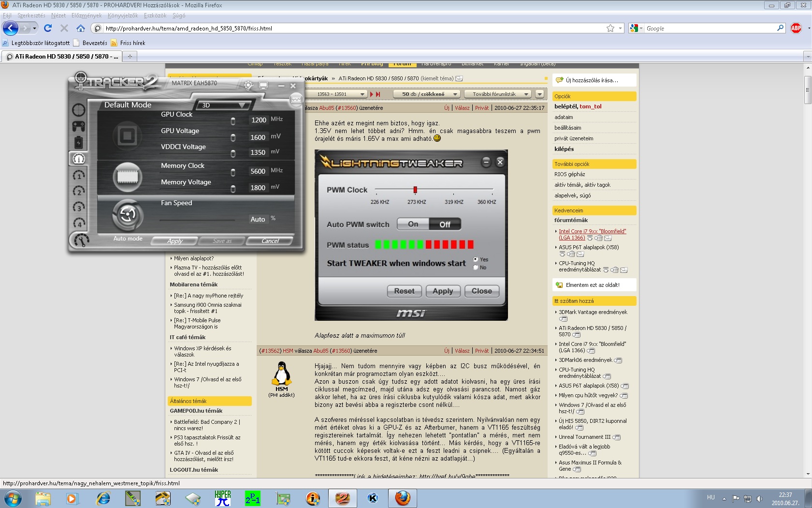Viewport: 812px width, 508px height.
Task: Go to Firefox home page icon
Action: click(x=81, y=28)
